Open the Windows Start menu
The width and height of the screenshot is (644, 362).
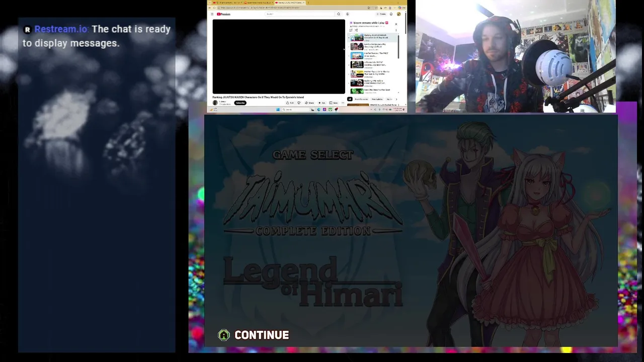click(278, 110)
